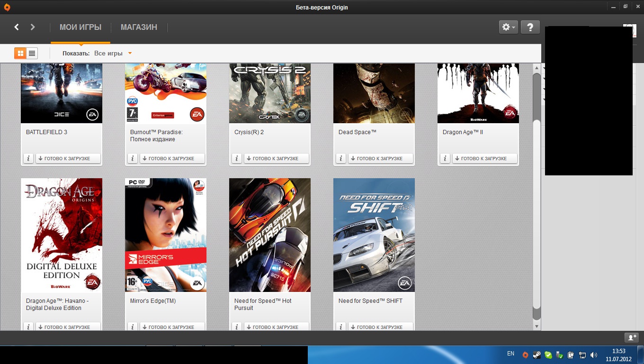Click the Steam icon in system tray

click(x=537, y=355)
